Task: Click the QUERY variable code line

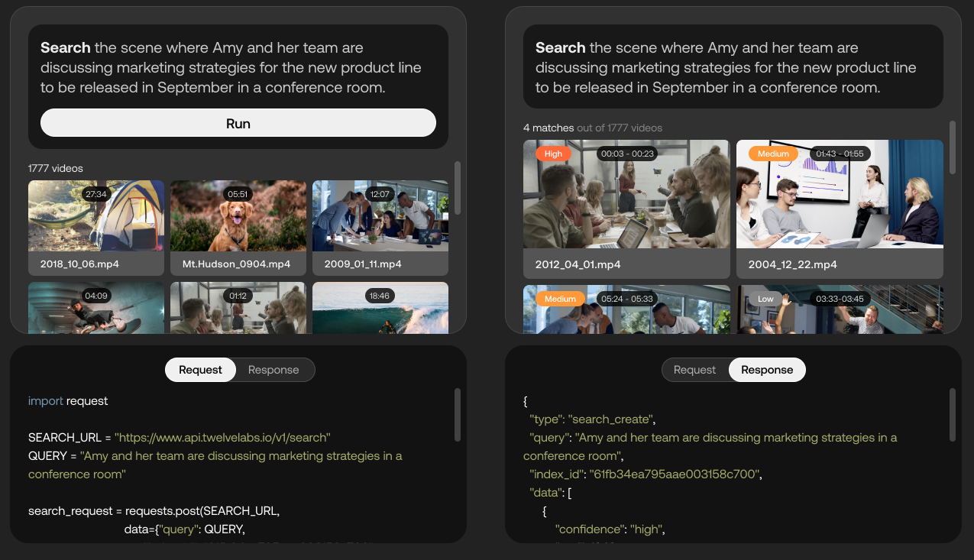Action: (215, 465)
